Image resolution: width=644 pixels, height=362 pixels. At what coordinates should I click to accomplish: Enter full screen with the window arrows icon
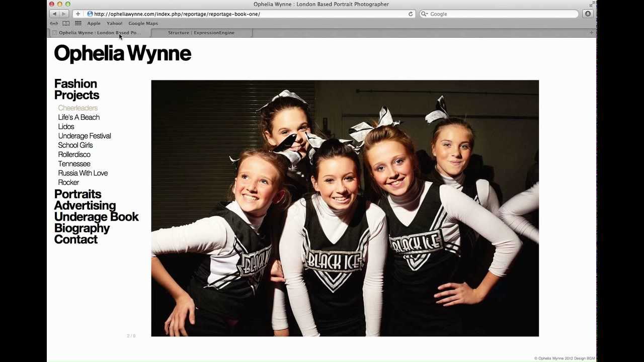coord(591,4)
